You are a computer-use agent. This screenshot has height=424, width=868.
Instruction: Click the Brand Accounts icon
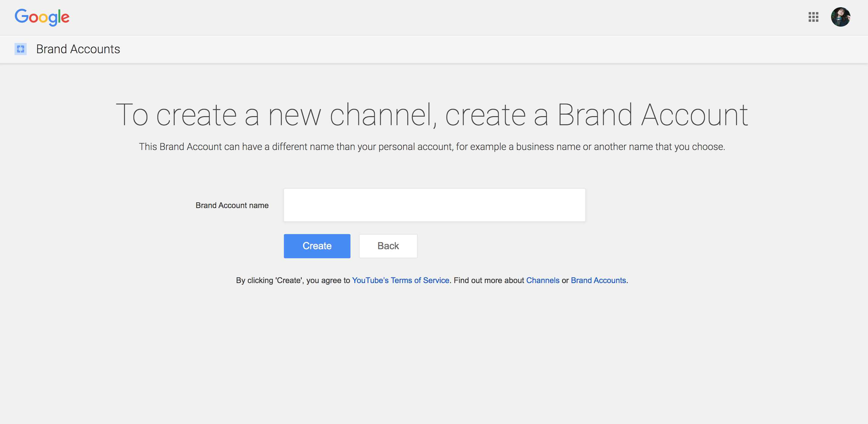click(x=21, y=49)
